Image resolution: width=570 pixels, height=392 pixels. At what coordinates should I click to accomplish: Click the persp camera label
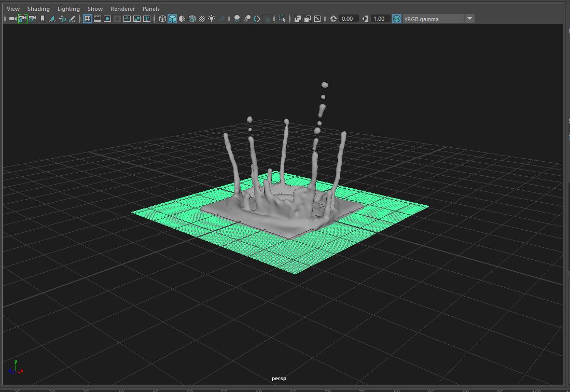pos(279,378)
